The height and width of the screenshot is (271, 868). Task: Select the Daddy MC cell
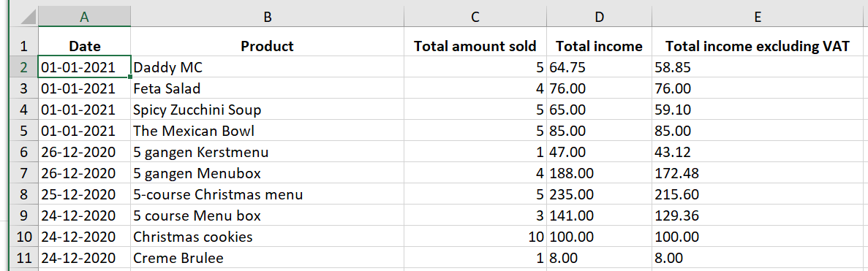click(x=268, y=67)
